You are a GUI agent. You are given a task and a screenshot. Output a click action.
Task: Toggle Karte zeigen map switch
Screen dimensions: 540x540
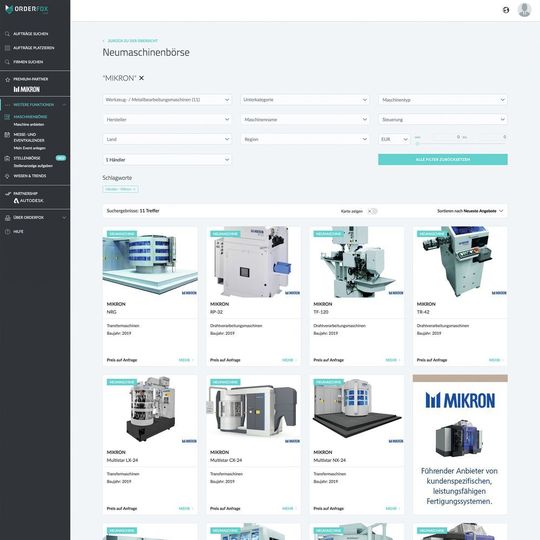(372, 211)
